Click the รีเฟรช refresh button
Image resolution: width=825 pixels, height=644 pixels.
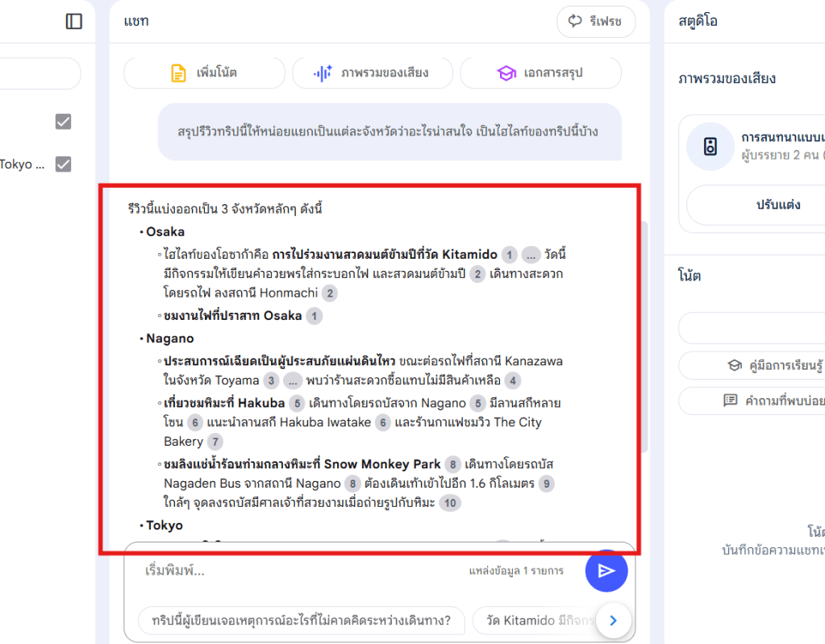595,22
